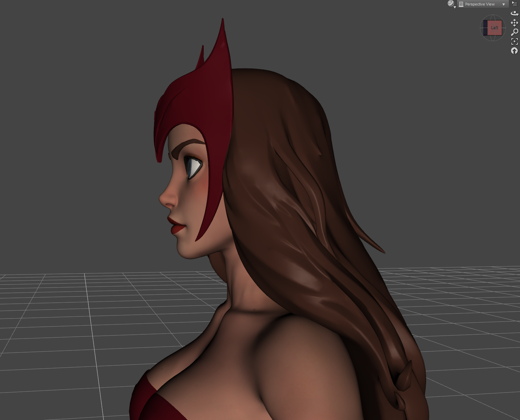Click the frame selection icon
The height and width of the screenshot is (420, 520).
click(514, 41)
